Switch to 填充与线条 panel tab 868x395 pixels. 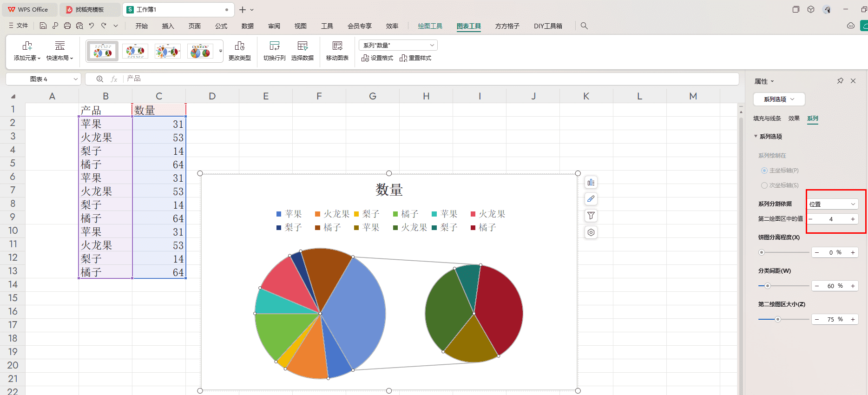767,118
